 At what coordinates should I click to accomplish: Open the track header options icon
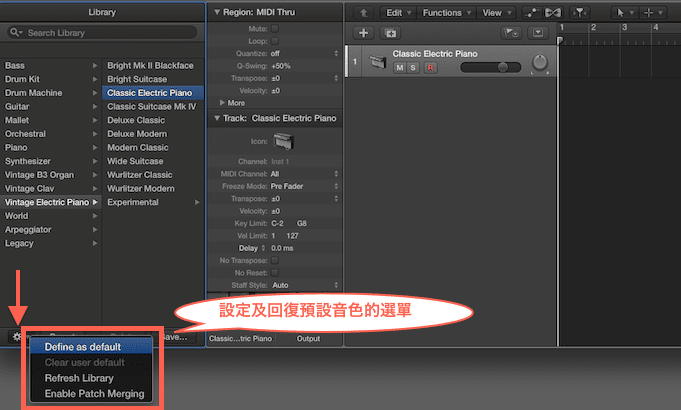538,33
